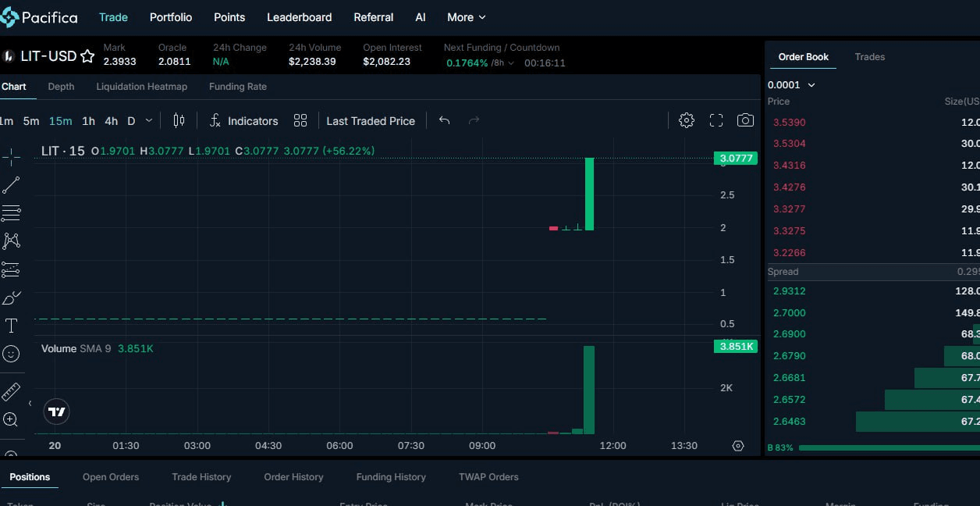Open the Liquidation Heatmap tab
The width and height of the screenshot is (980, 506).
141,87
